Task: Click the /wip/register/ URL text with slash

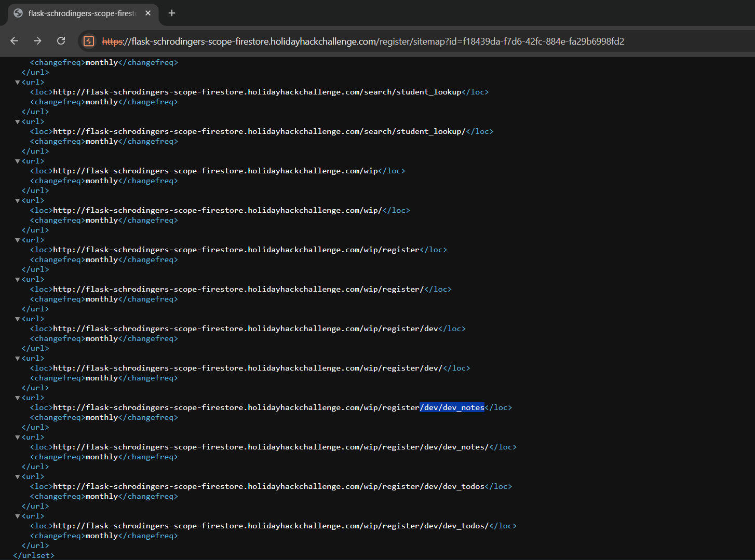Action: click(x=238, y=289)
